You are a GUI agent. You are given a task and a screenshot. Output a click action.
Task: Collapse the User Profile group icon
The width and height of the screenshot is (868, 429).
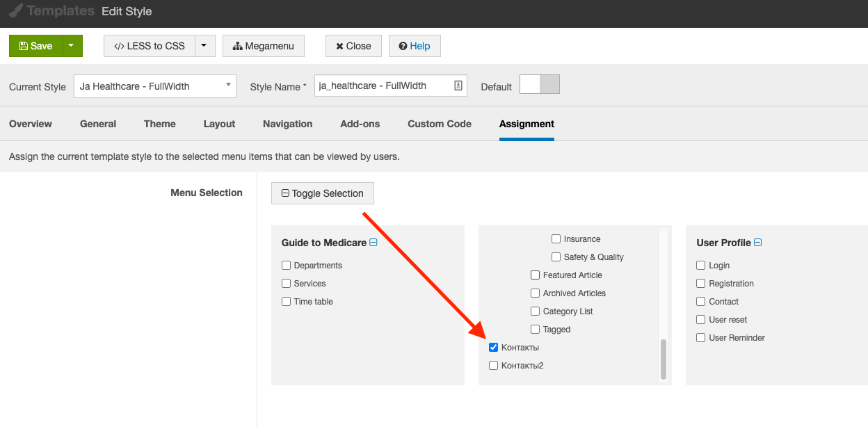coord(758,243)
